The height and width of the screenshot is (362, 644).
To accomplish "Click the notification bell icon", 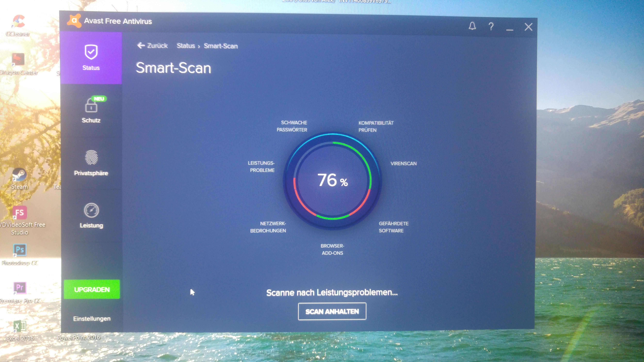I will pos(472,26).
